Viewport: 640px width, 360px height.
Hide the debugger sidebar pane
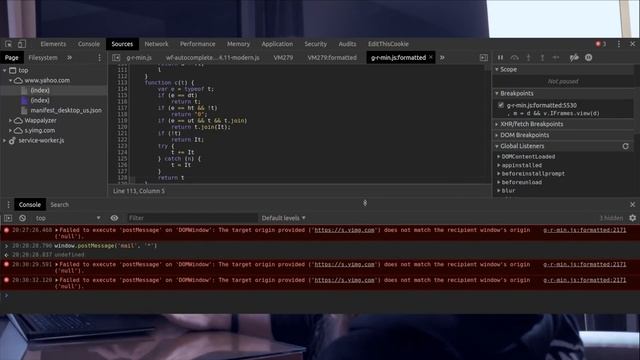click(484, 58)
